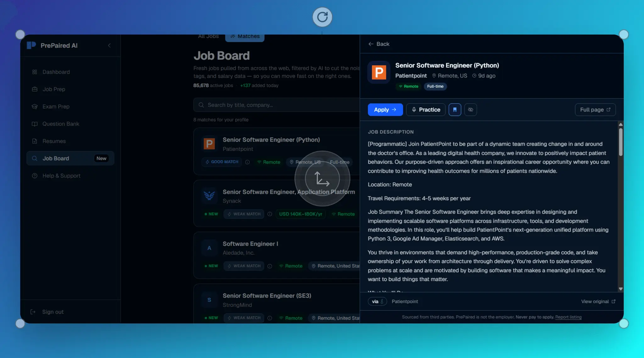Click the Report listing link
The height and width of the screenshot is (358, 644).
point(568,317)
